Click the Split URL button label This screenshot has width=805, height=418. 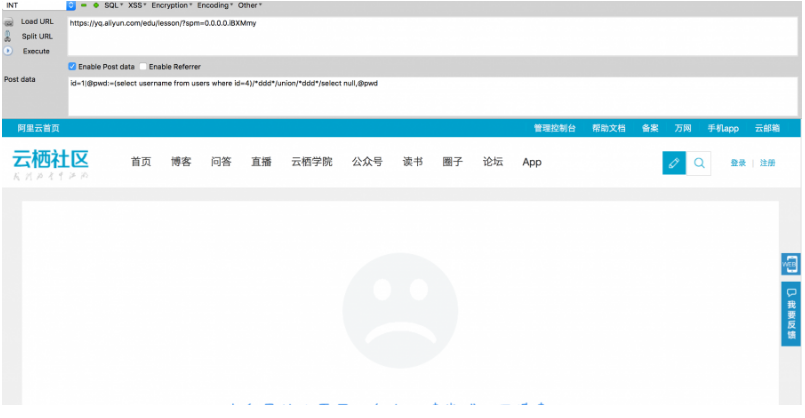click(x=37, y=36)
